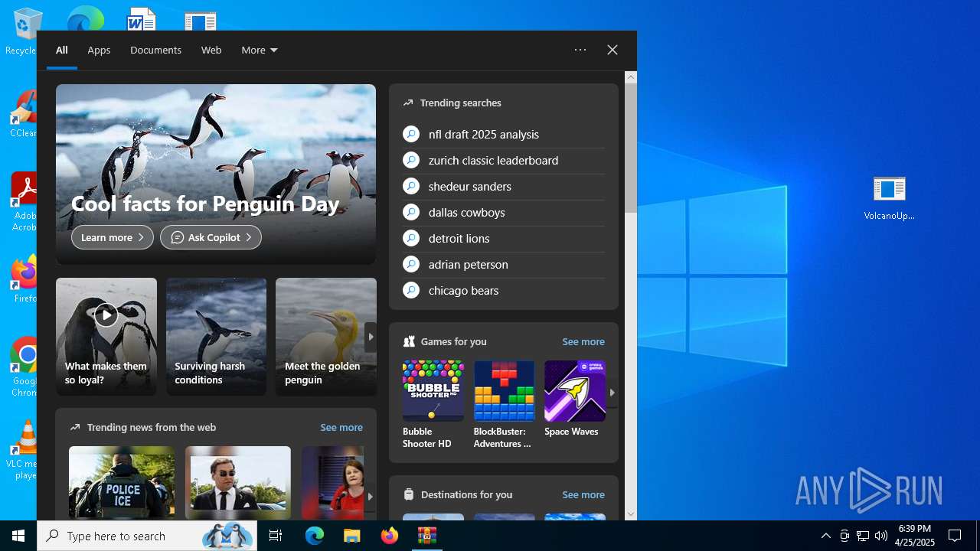980x551 pixels.
Task: Show hidden system tray icons
Action: coord(825,536)
